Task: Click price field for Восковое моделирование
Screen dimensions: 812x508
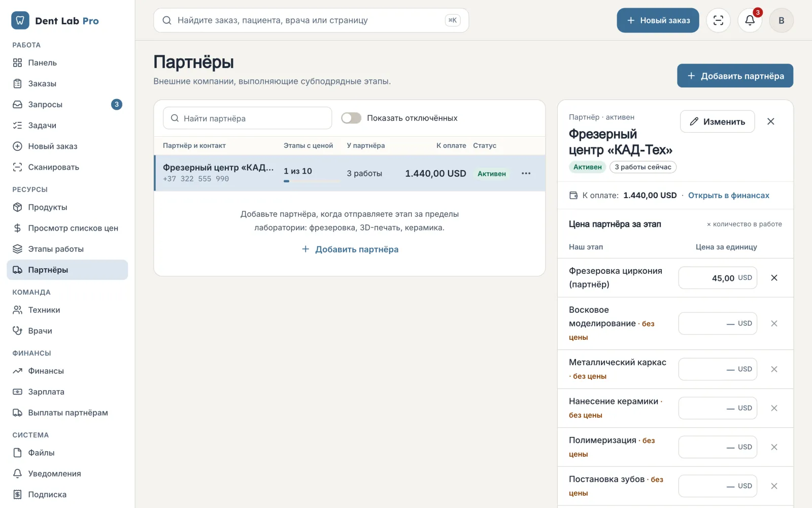Action: click(718, 324)
